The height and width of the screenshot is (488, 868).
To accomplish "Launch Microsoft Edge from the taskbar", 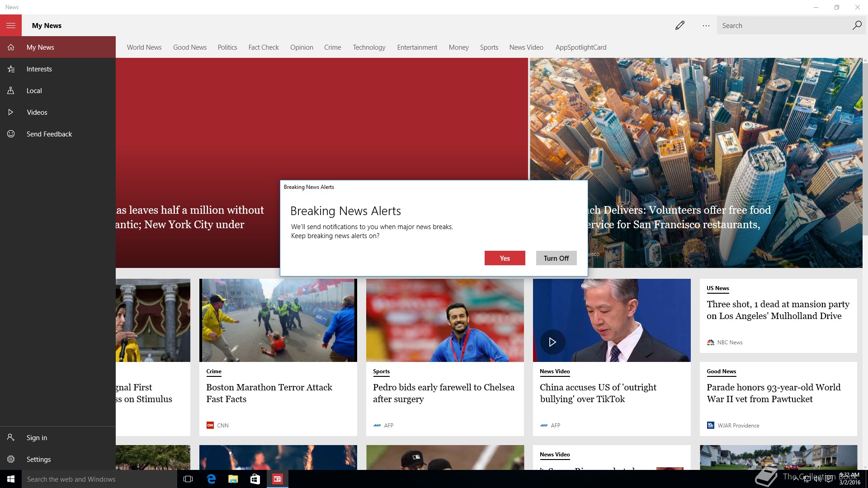I will 211,479.
